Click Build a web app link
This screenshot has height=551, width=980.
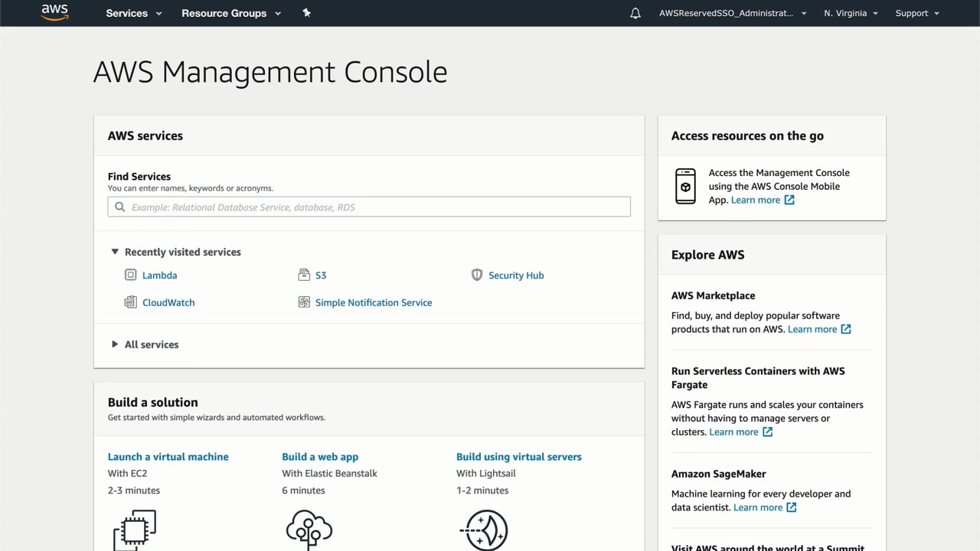320,457
